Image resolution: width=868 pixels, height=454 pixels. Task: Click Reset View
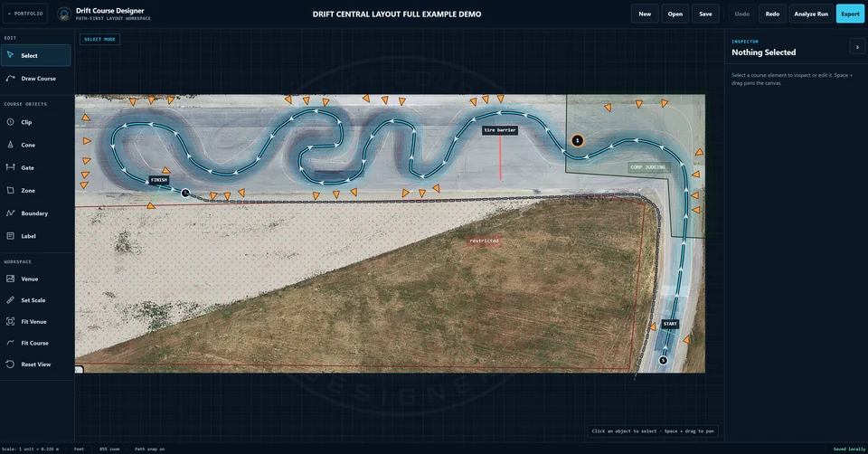[x=36, y=364]
